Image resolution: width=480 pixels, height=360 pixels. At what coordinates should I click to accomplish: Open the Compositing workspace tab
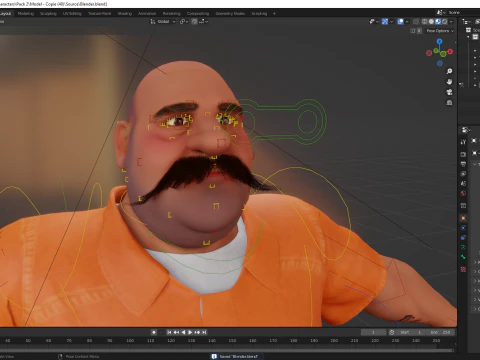click(198, 14)
